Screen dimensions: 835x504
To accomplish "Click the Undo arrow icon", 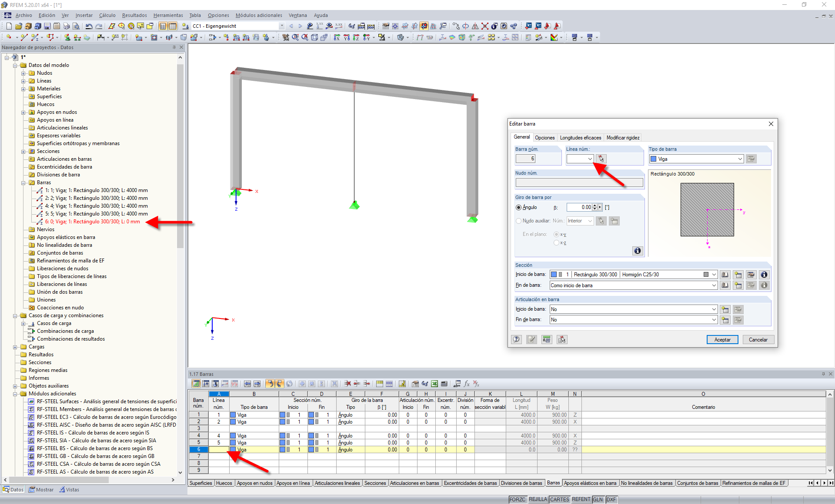I will pyautogui.click(x=89, y=26).
